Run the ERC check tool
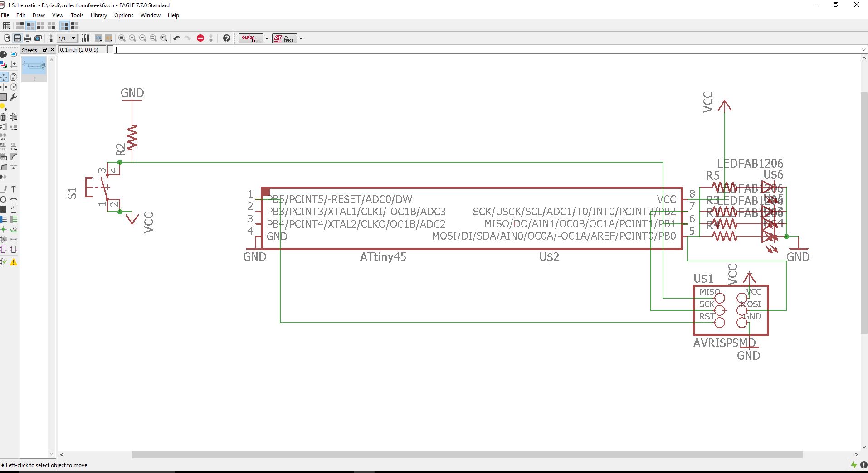 [x=4, y=262]
